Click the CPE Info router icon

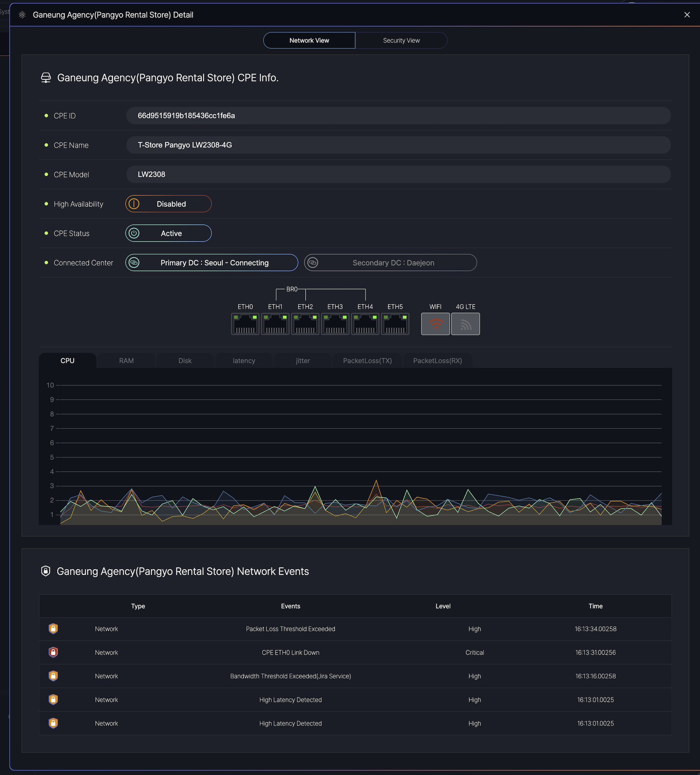tap(46, 78)
